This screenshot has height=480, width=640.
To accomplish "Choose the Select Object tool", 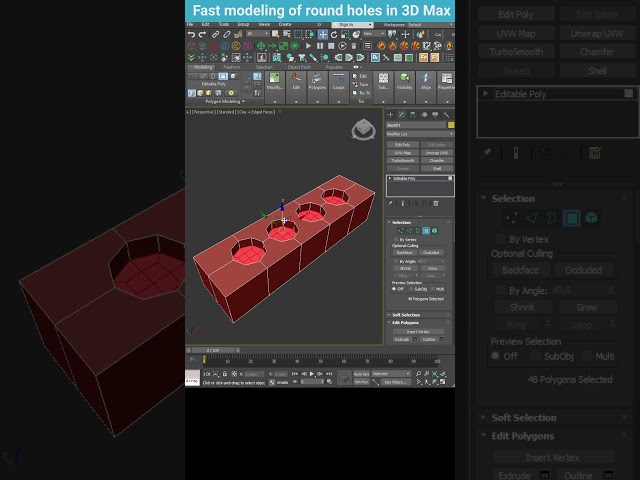I will 276,35.
